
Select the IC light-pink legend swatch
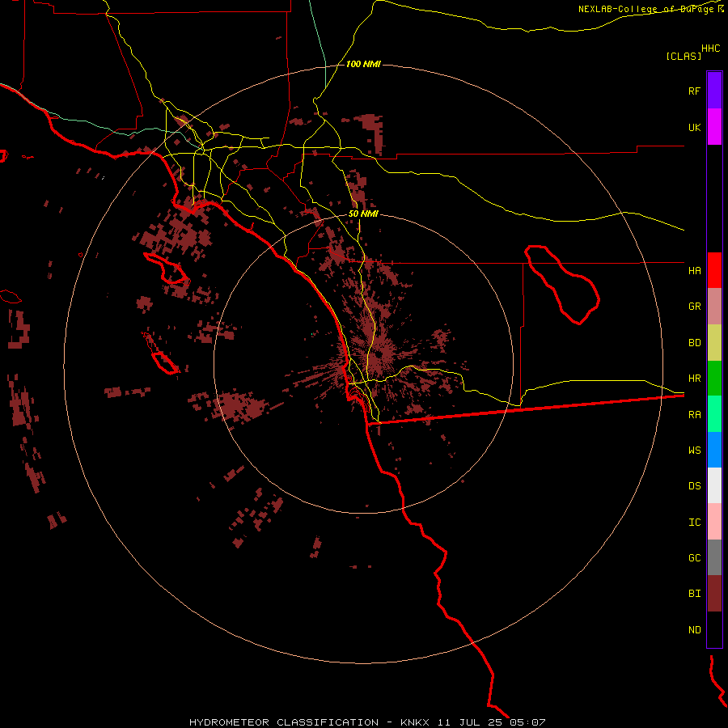click(x=714, y=522)
